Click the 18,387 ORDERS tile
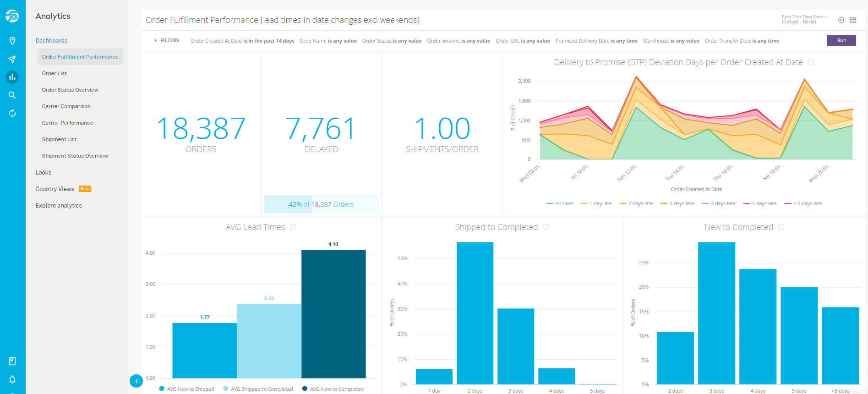The image size is (868, 394). [x=201, y=134]
